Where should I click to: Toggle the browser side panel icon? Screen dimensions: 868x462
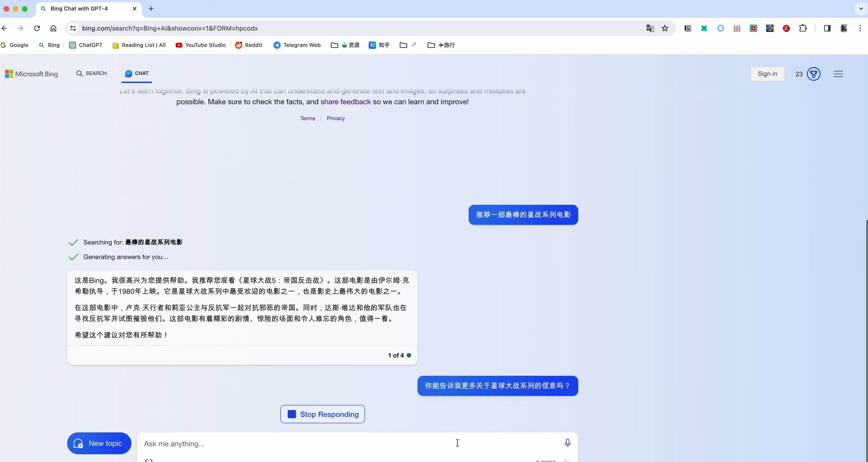(827, 28)
